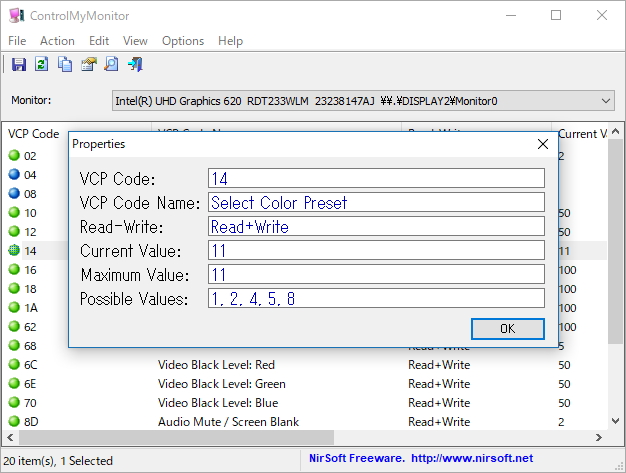The image size is (626, 473).
Task: Click the Properties toolbar icon
Action: pyautogui.click(x=89, y=64)
